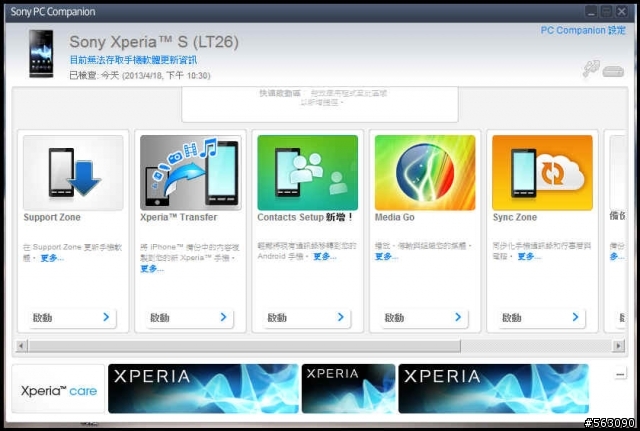
Task: Click the phone software update unavailable link
Action: 133,60
